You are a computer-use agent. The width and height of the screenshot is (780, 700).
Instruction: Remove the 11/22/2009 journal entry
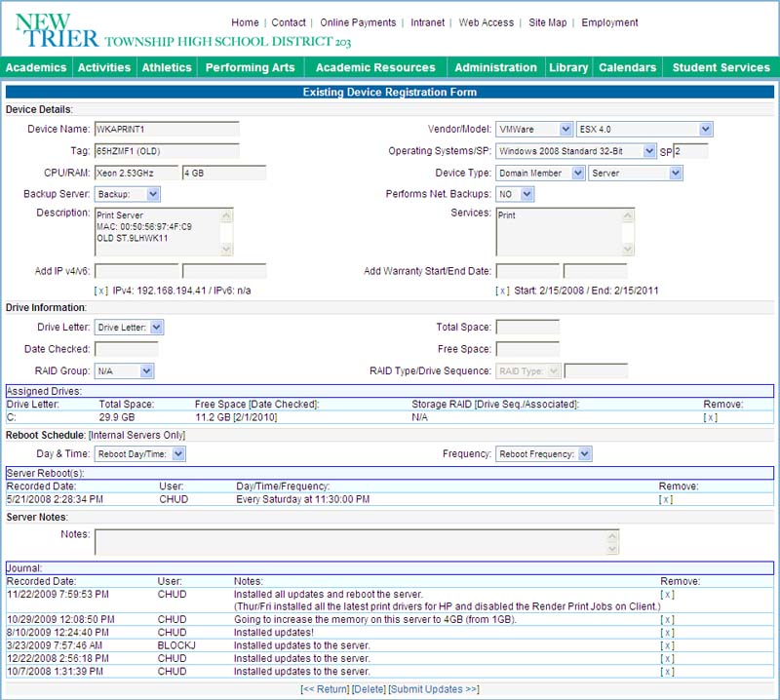(x=667, y=594)
